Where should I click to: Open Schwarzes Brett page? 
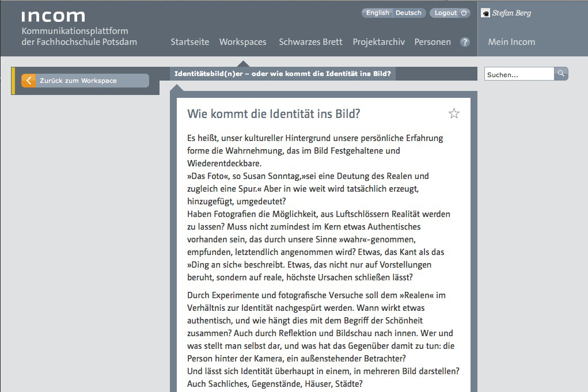[x=310, y=42]
